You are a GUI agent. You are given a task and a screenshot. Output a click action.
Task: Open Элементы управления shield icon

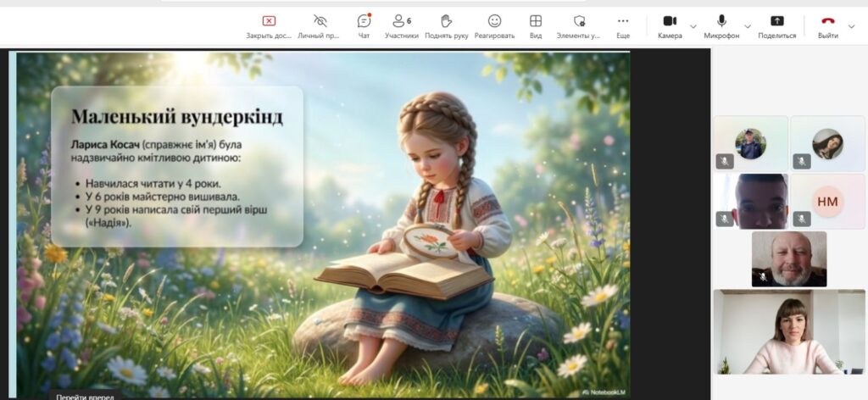579,22
